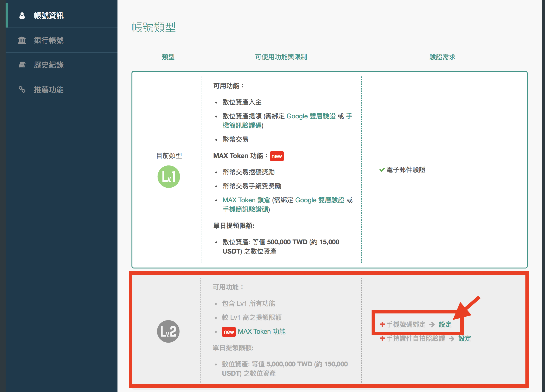
Task: Click 設定 link for 手持證件自拍照驗證
Action: (465, 338)
